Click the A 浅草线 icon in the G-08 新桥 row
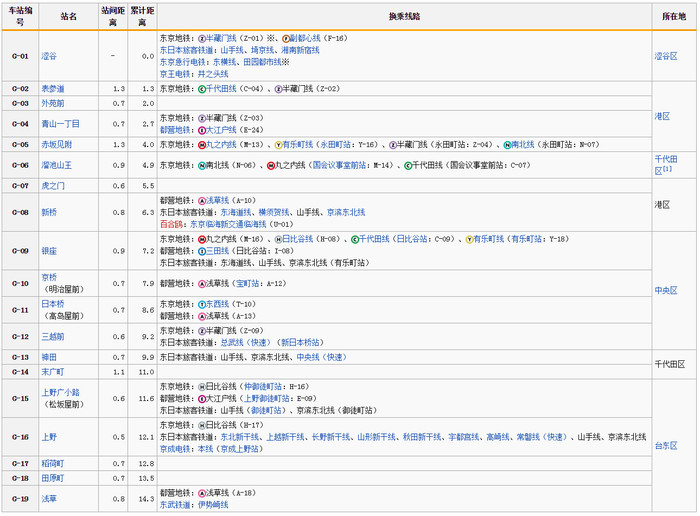 [x=202, y=201]
